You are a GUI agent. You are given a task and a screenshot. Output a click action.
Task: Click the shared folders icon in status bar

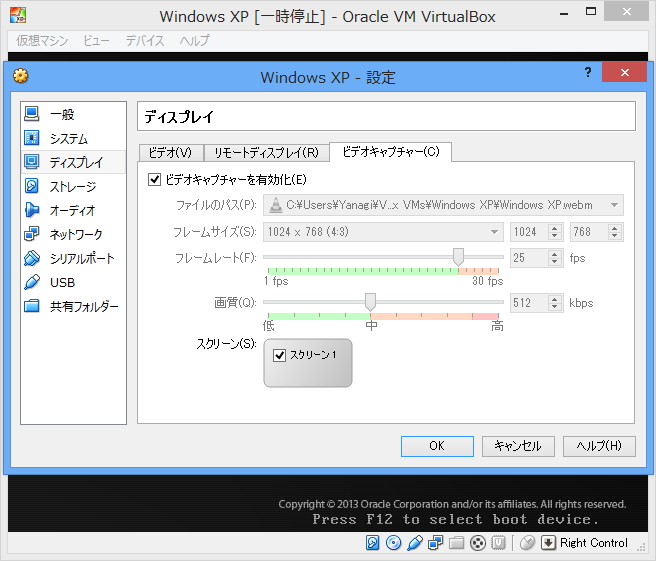456,543
